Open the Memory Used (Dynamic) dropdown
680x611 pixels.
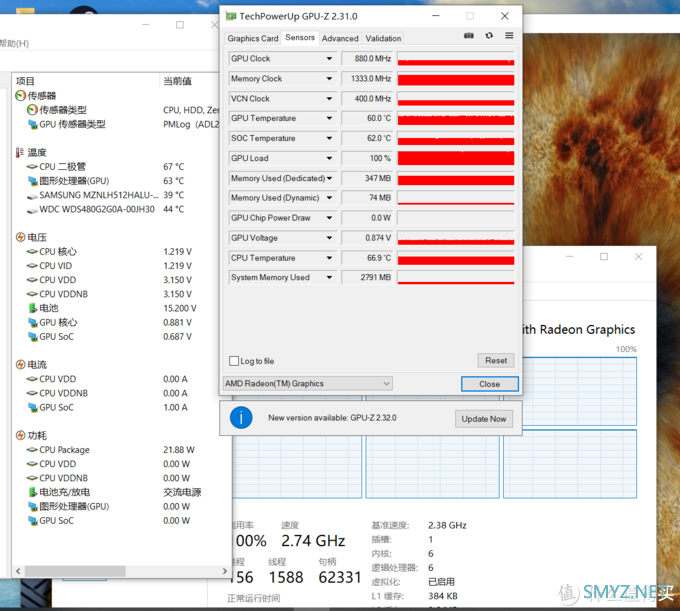click(x=329, y=198)
